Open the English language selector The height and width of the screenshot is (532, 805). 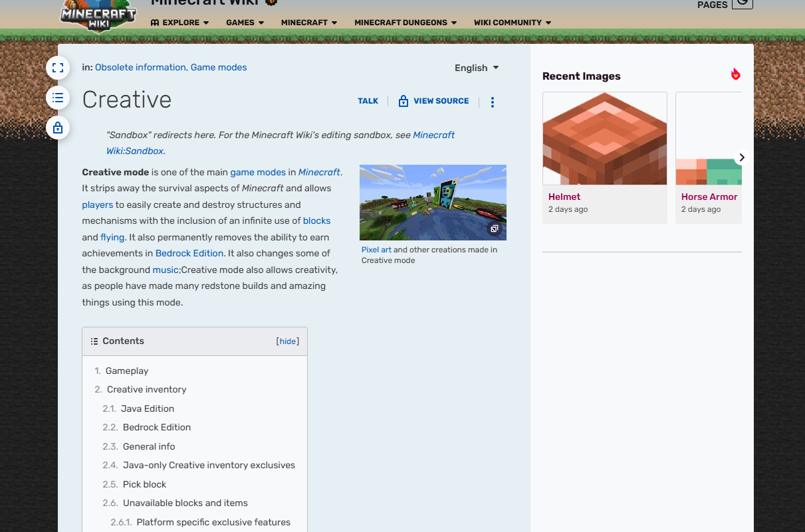tap(477, 68)
